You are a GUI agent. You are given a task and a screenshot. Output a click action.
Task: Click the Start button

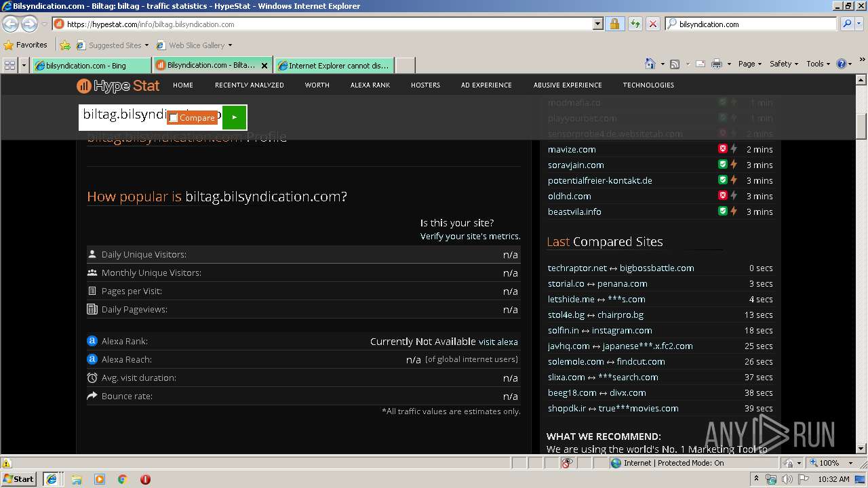coord(18,479)
